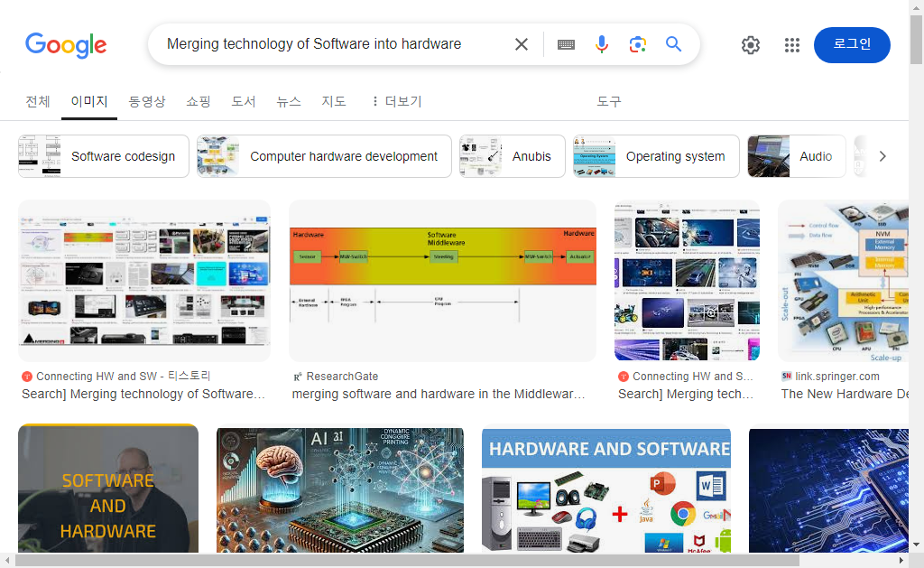Viewport: 924px width, 568px height.
Task: Open 'Connecting HW and SW - 티스토리' source link
Action: click(x=116, y=377)
